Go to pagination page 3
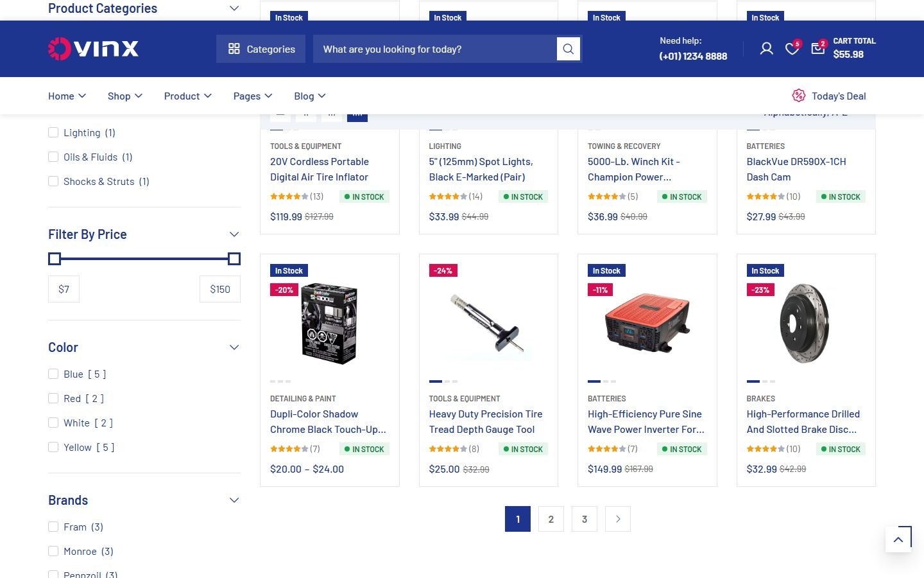This screenshot has width=924, height=578. 585,519
